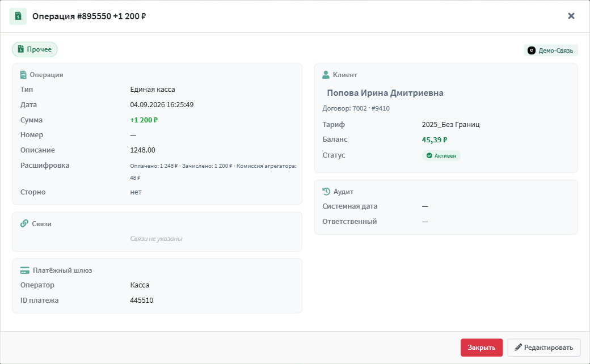Click the Активен status badge
The image size is (590, 364).
(x=441, y=156)
